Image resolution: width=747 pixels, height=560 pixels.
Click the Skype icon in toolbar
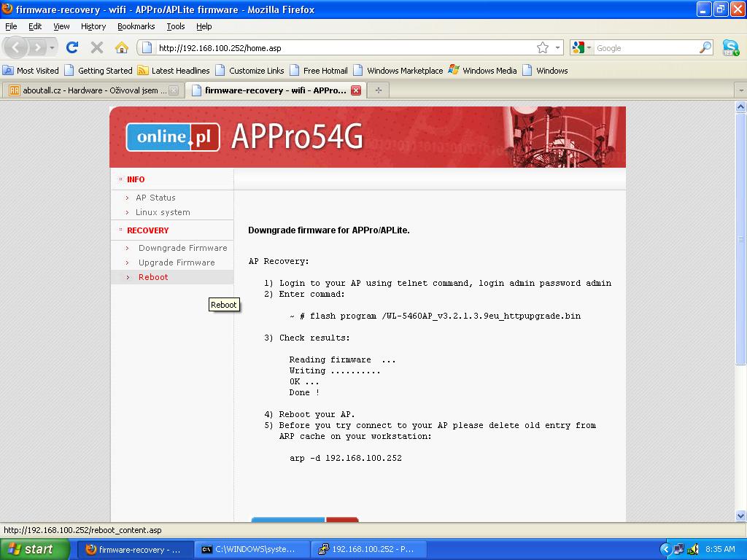pos(730,47)
